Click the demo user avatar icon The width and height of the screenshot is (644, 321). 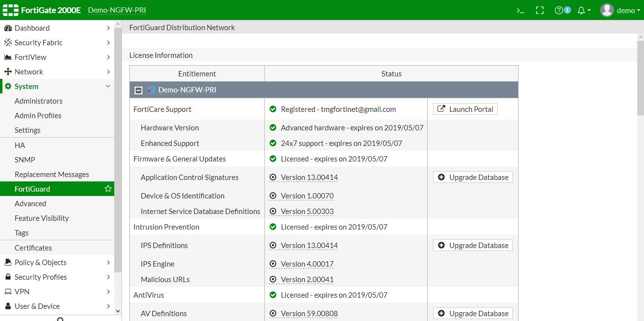[607, 10]
